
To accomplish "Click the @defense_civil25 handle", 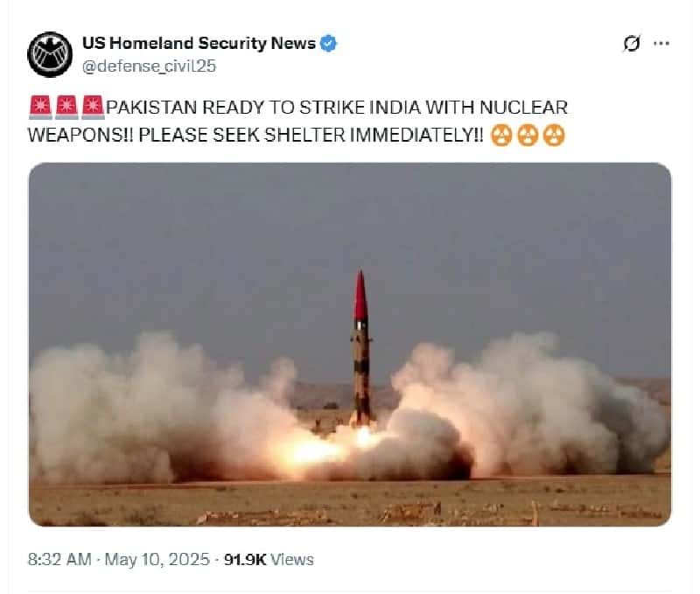I will point(149,66).
